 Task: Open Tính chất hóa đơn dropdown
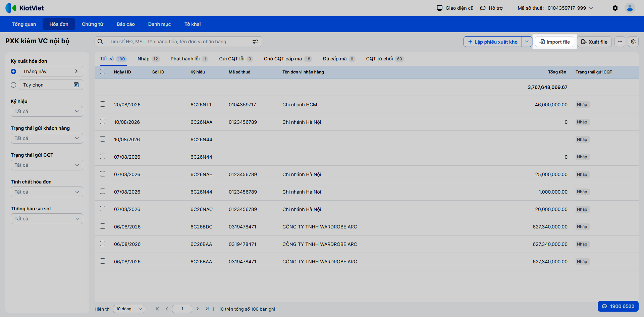point(47,192)
